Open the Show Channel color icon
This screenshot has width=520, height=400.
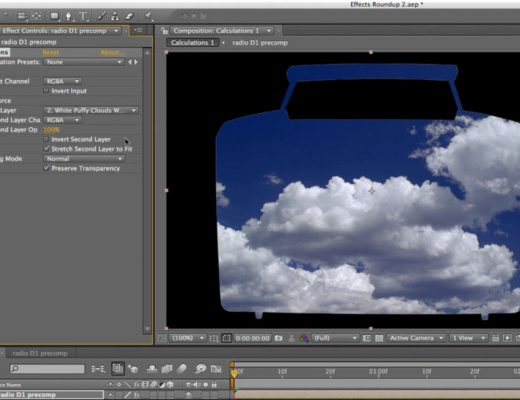(303, 338)
